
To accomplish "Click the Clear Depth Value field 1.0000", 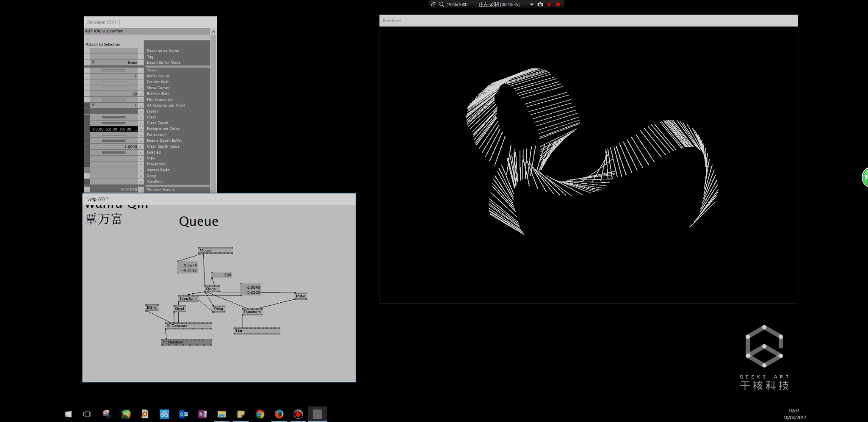I will tap(114, 147).
